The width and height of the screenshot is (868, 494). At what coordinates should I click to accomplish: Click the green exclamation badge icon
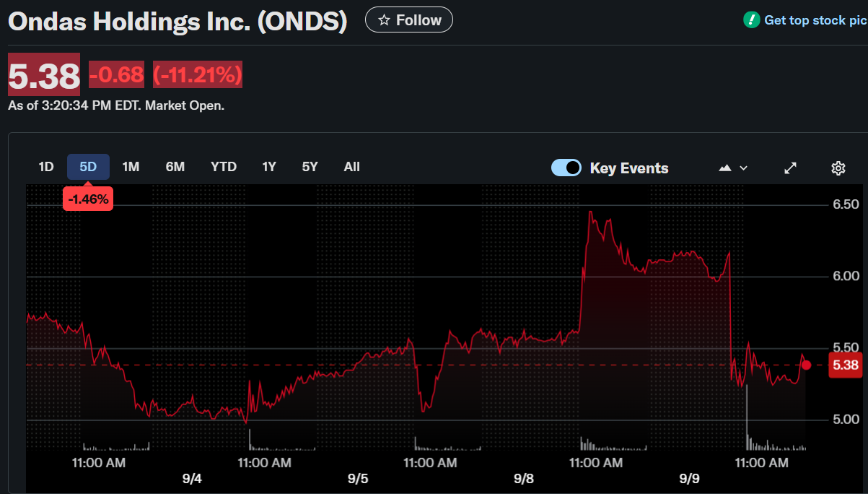pyautogui.click(x=752, y=19)
